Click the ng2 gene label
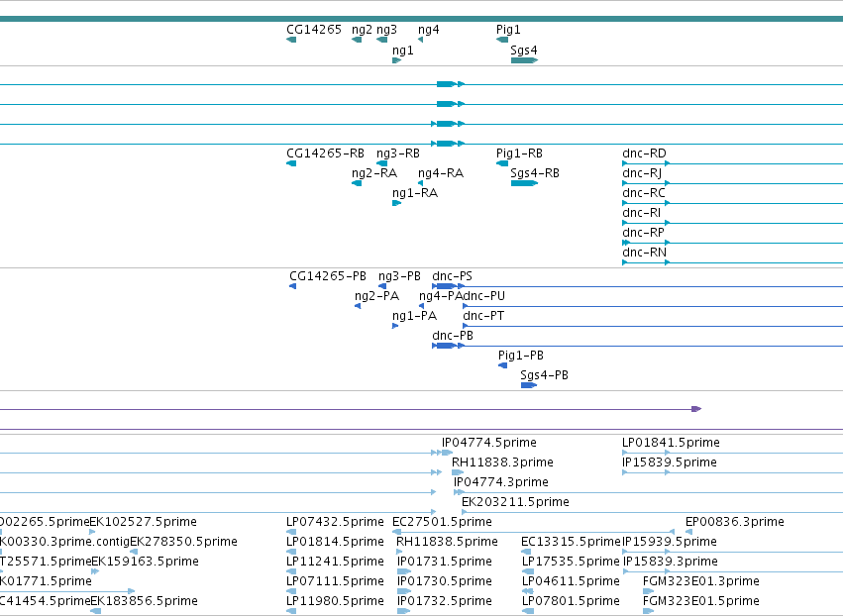843x616 pixels. point(362,30)
